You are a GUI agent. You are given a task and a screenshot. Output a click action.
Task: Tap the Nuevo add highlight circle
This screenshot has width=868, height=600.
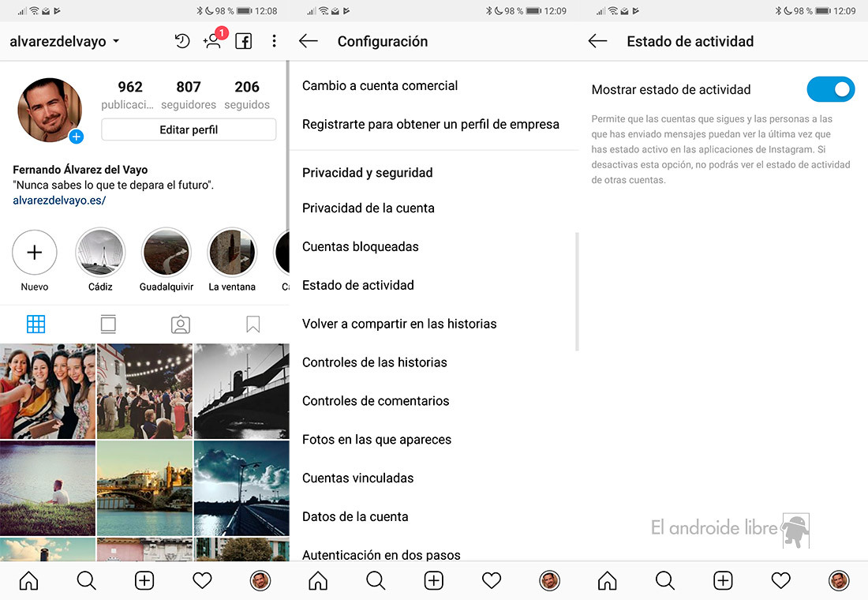tap(35, 253)
